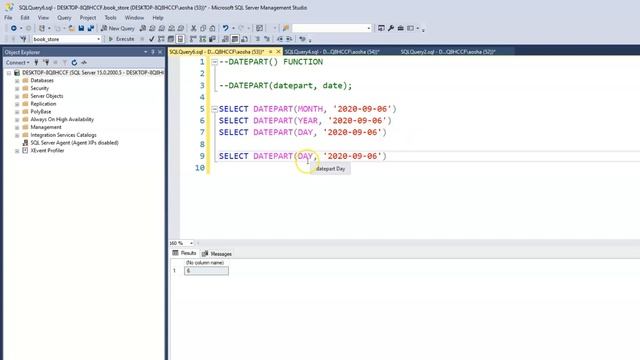Click MONTH keyword on line 5

[310, 109]
